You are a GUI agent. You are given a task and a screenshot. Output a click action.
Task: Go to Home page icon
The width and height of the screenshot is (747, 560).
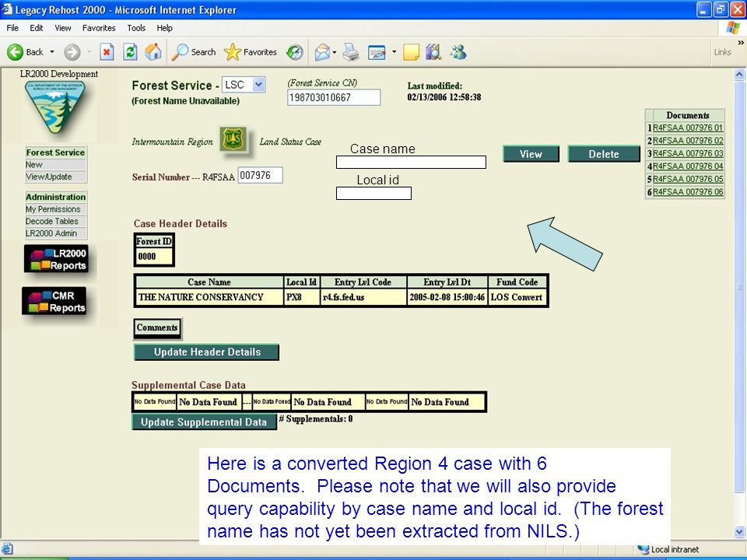point(153,52)
